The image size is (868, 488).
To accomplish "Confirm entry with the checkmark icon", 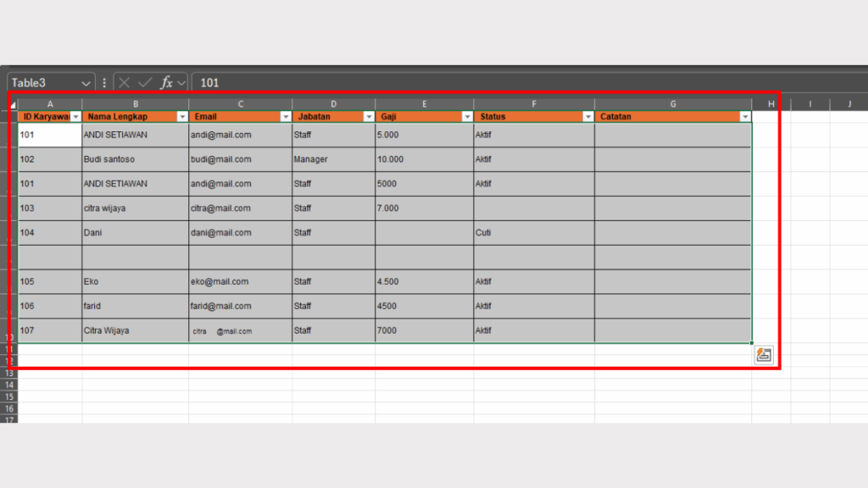I will click(146, 82).
